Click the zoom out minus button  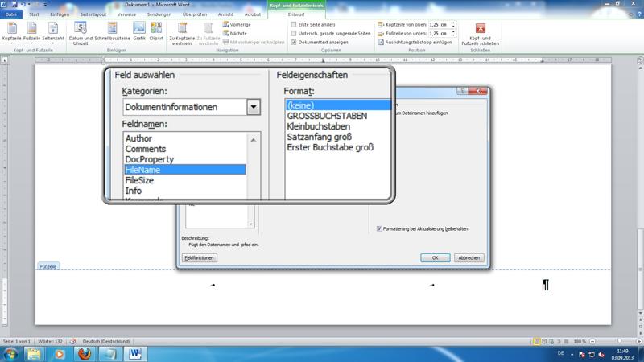[x=592, y=341]
